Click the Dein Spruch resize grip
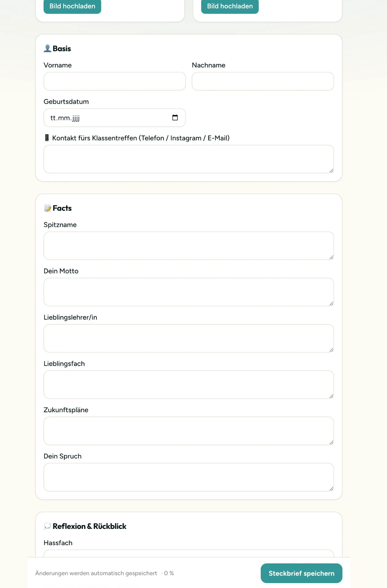The width and height of the screenshot is (387, 588). click(331, 489)
